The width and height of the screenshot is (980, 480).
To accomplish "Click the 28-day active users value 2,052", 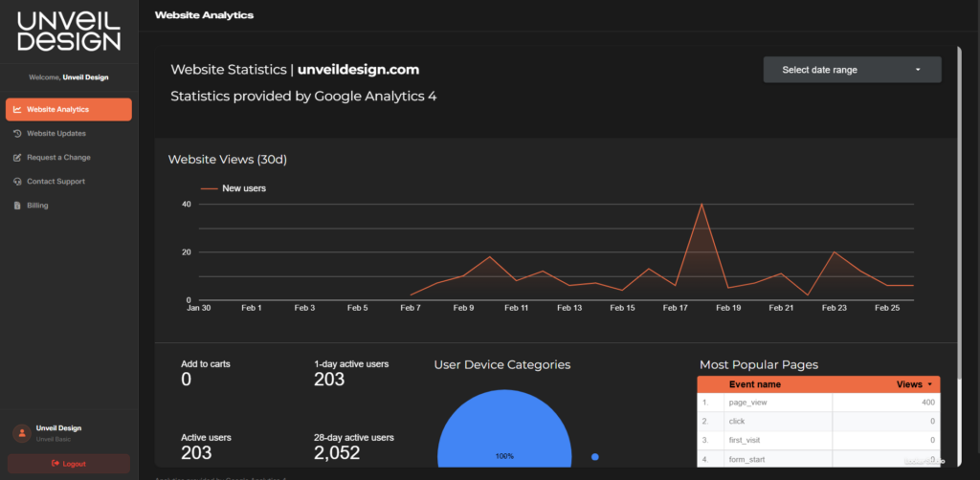I will click(337, 453).
